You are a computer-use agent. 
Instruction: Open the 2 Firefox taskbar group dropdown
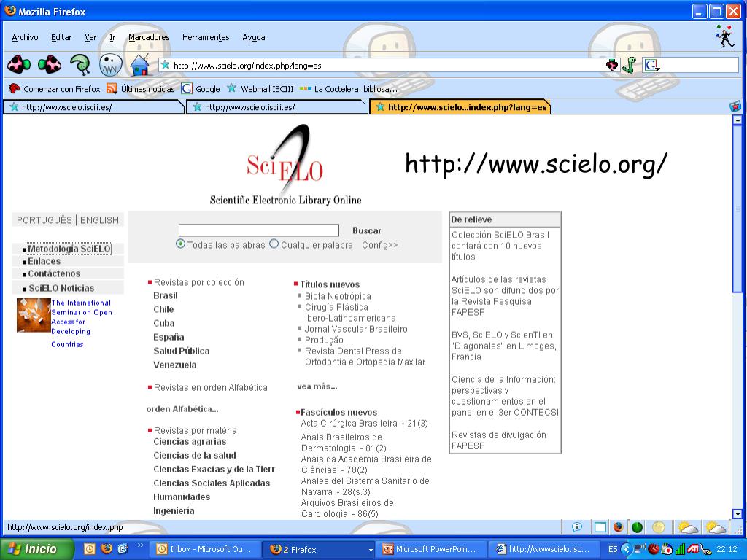click(371, 550)
